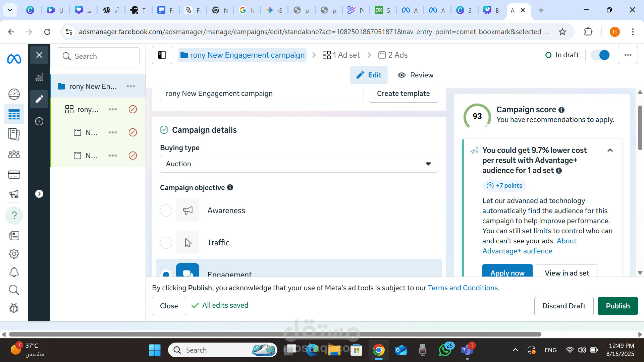Open Audiences people icon in sidebar
644x362 pixels.
click(x=14, y=155)
